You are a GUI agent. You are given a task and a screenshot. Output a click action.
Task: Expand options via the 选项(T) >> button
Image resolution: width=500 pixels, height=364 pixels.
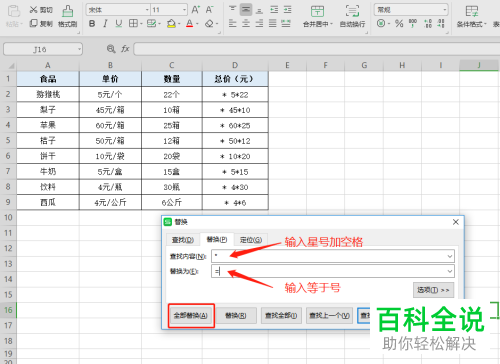point(433,290)
